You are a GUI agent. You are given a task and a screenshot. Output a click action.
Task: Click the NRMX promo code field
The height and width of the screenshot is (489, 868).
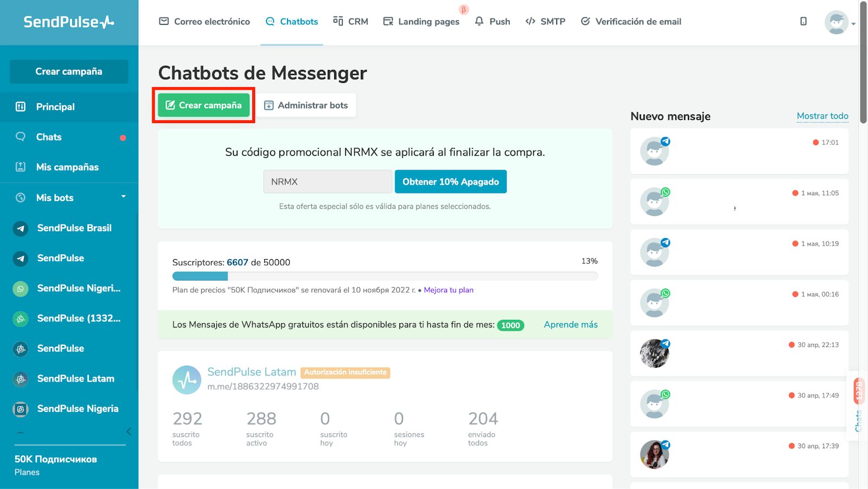tap(328, 182)
